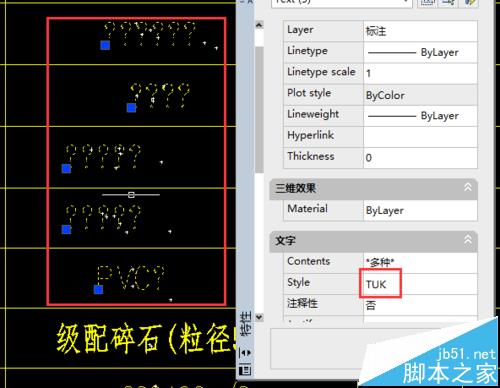Click the auto-hide arrows icon on the palette bar
Viewport: 500px width, 388px height.
coord(246,353)
